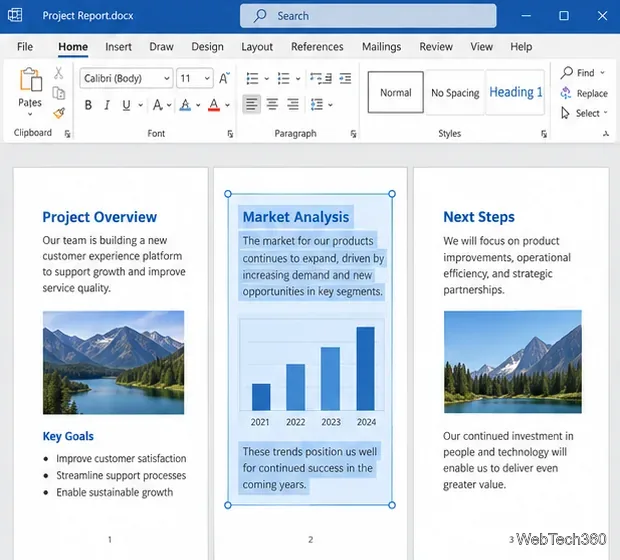The height and width of the screenshot is (560, 620).
Task: Open the Paragraph dialog launcher
Action: point(353,134)
